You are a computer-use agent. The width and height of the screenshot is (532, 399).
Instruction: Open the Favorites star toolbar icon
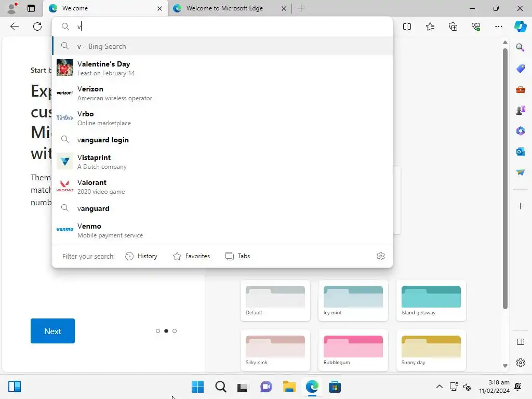(430, 26)
